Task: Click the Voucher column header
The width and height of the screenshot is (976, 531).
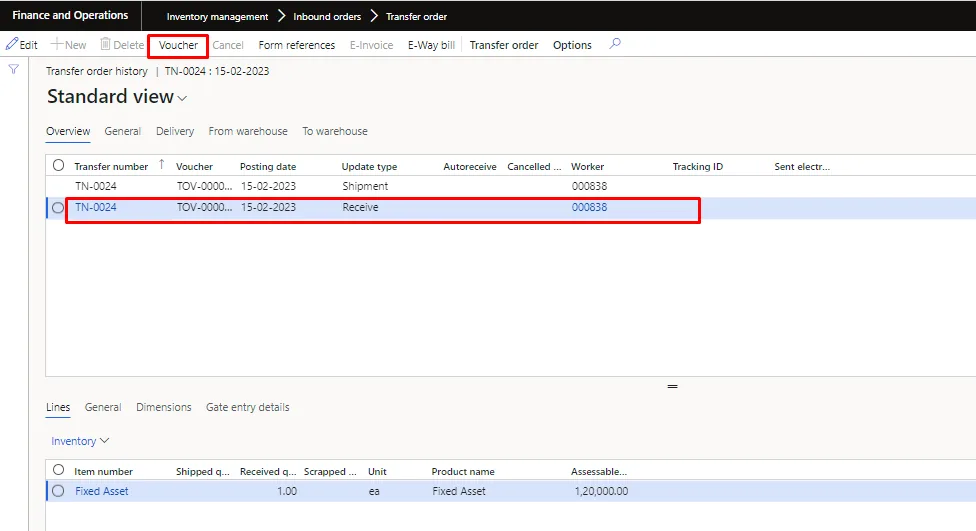Action: pos(194,167)
